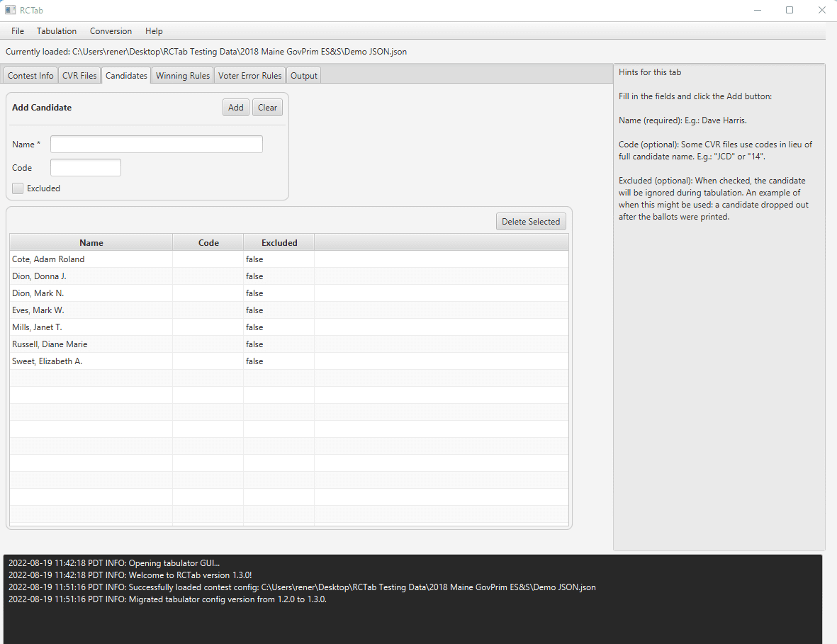Switch to the Winning Rules tab

pos(183,76)
